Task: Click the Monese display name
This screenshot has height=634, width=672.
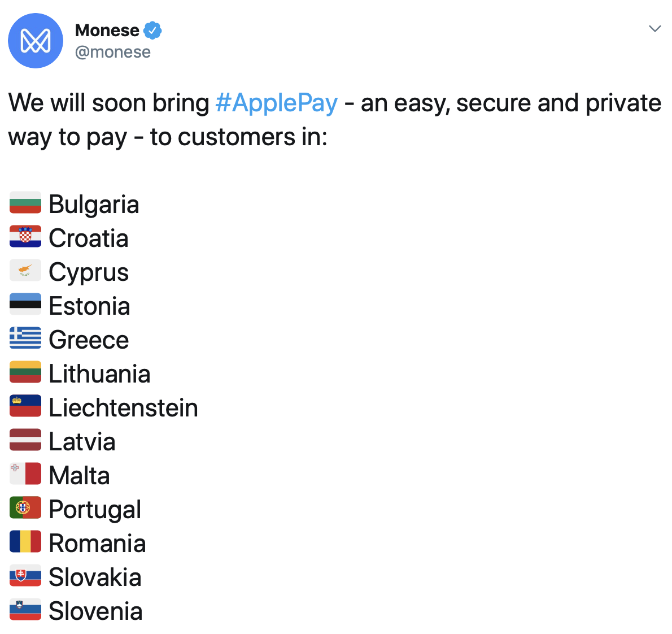Action: click(107, 31)
